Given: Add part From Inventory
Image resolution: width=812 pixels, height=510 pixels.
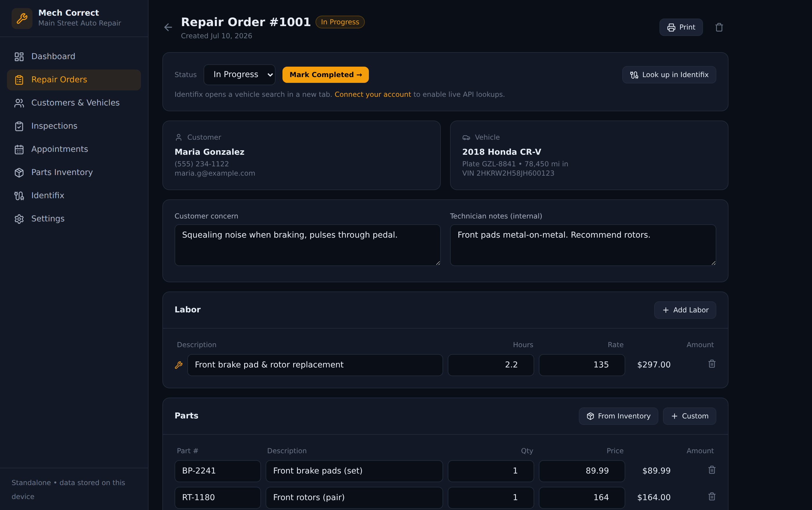Looking at the screenshot, I should click(x=618, y=416).
